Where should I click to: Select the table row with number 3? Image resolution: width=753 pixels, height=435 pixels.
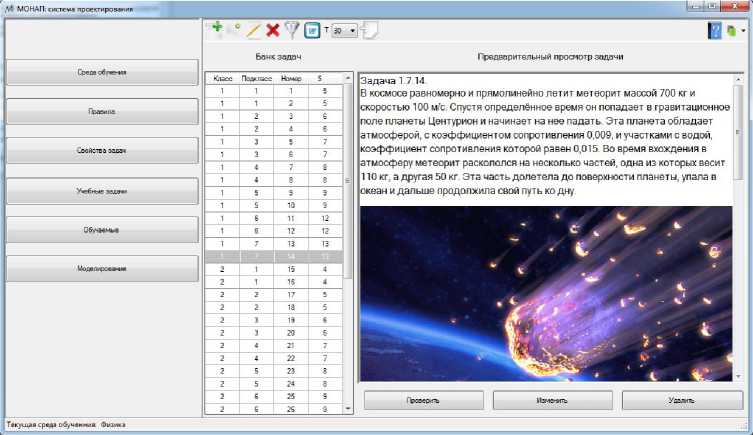pos(274,116)
